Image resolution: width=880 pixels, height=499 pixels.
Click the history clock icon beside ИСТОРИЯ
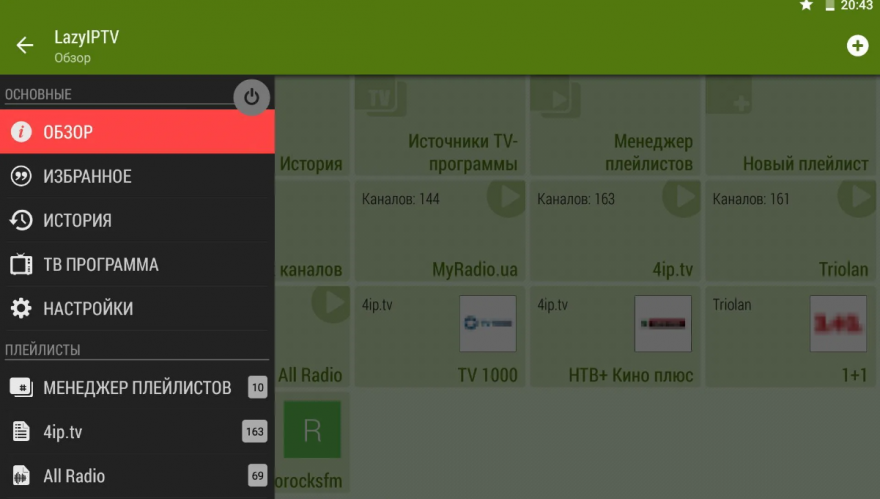[21, 220]
